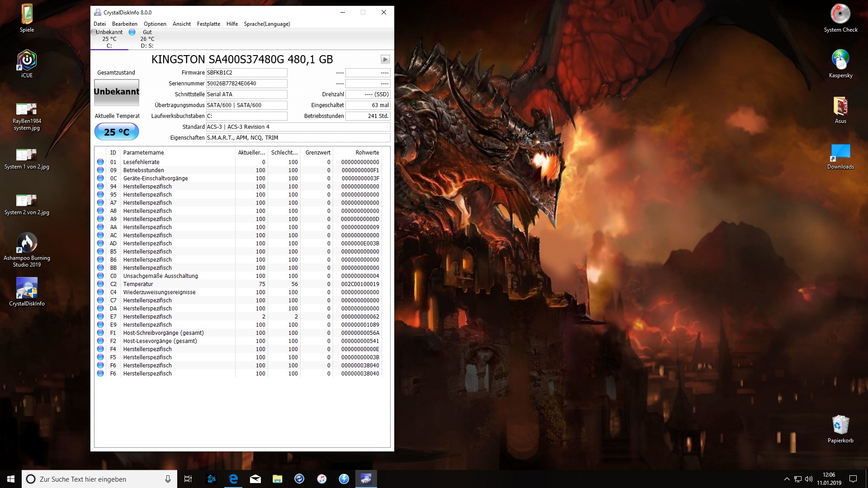Open the Papierkorb recycle bin
The height and width of the screenshot is (488, 868).
(x=840, y=429)
